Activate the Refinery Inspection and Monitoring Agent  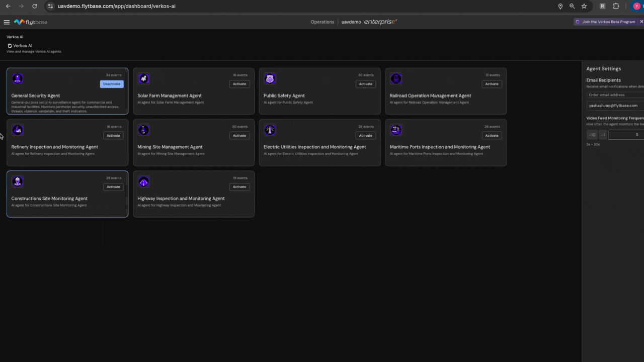(113, 135)
